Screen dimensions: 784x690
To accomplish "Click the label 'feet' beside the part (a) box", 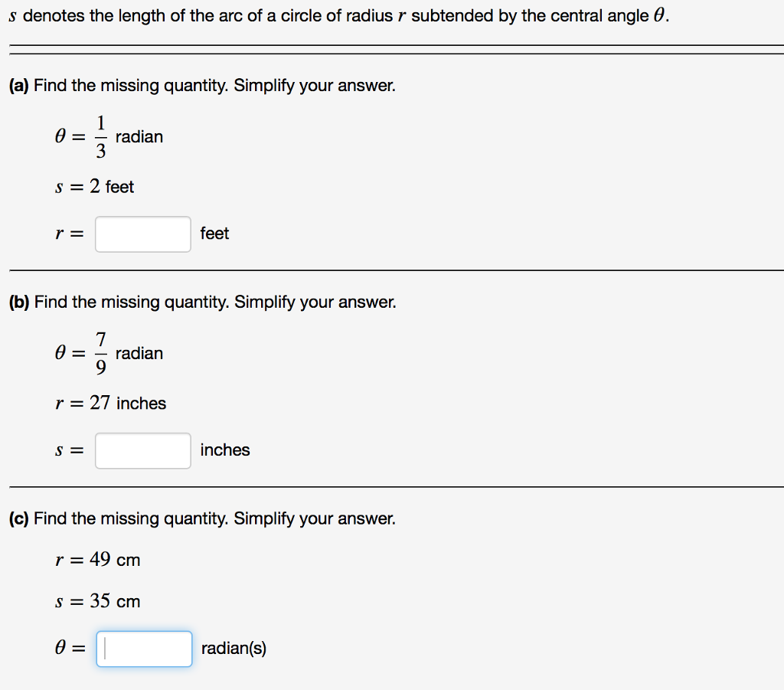I will [214, 234].
